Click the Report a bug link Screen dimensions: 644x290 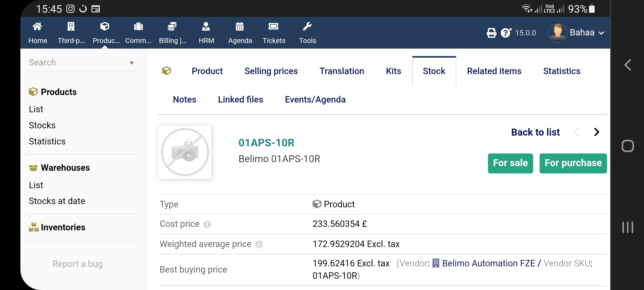click(x=78, y=264)
